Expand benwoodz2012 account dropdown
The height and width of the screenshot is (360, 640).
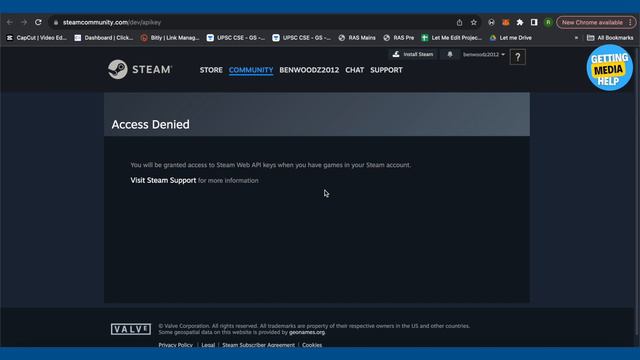click(484, 54)
